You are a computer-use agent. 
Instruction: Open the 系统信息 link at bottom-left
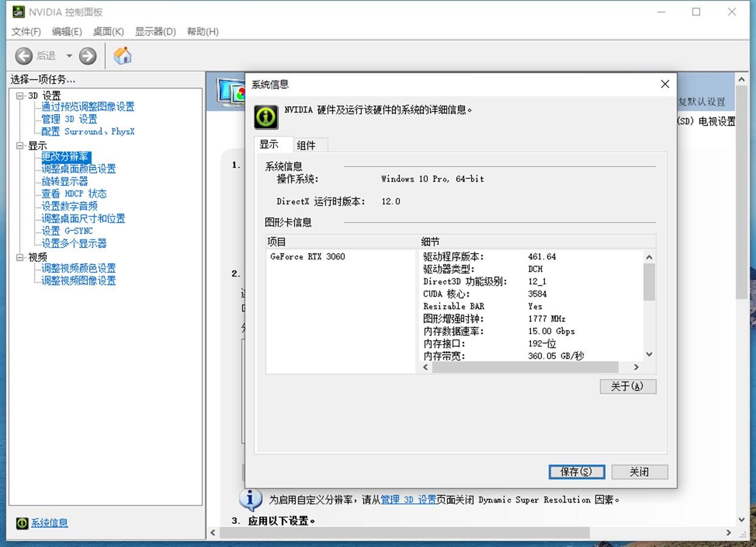click(x=50, y=523)
